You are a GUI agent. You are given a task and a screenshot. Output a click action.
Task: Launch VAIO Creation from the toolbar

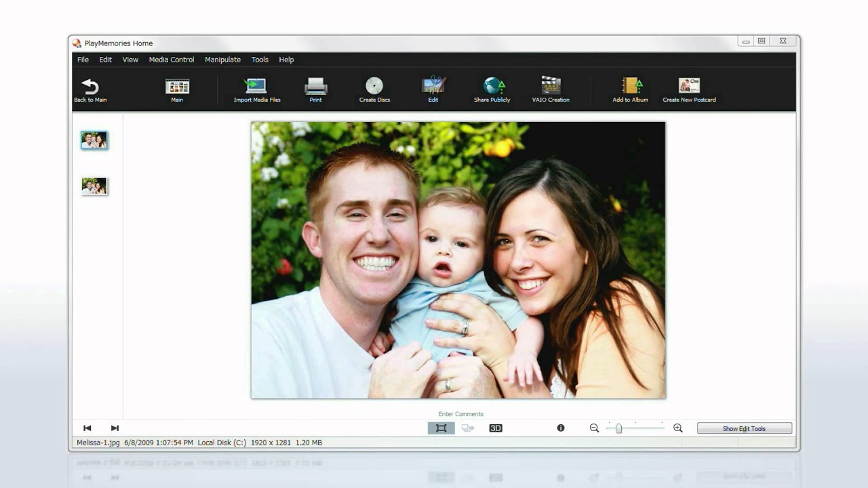pyautogui.click(x=551, y=86)
